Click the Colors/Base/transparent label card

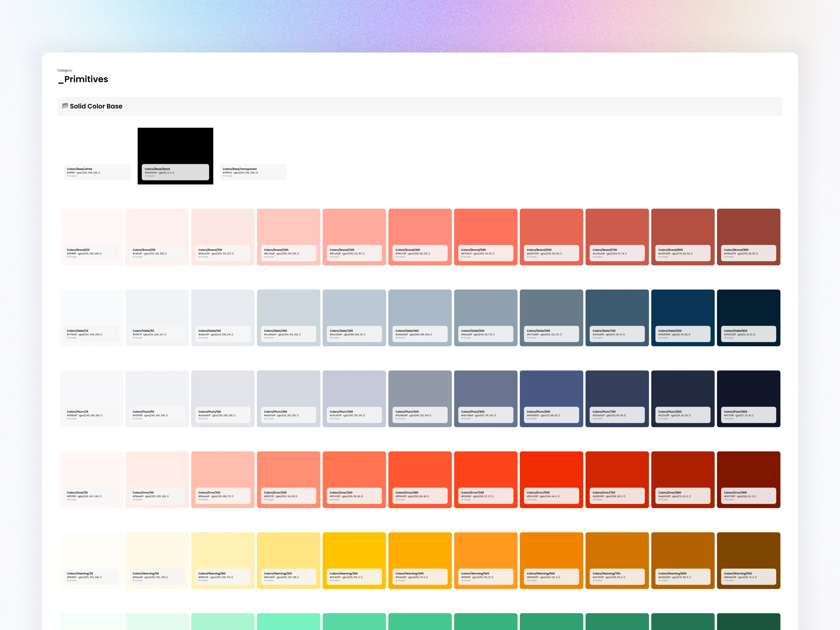[253, 172]
